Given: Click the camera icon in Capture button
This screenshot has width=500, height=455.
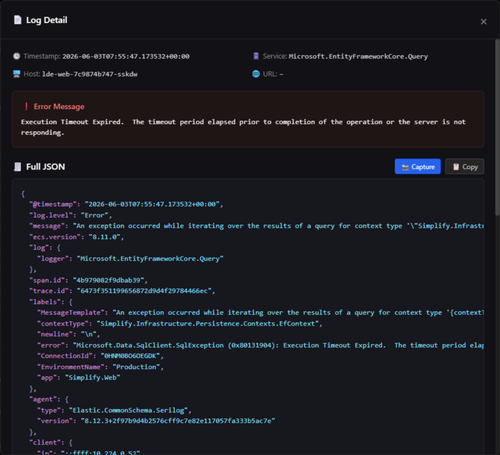Looking at the screenshot, I should tap(405, 167).
